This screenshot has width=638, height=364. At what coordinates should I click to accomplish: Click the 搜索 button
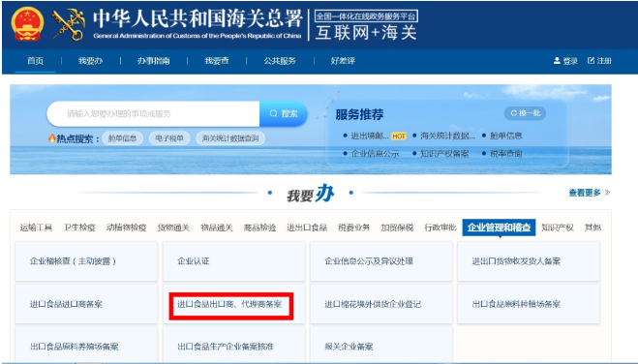click(284, 114)
